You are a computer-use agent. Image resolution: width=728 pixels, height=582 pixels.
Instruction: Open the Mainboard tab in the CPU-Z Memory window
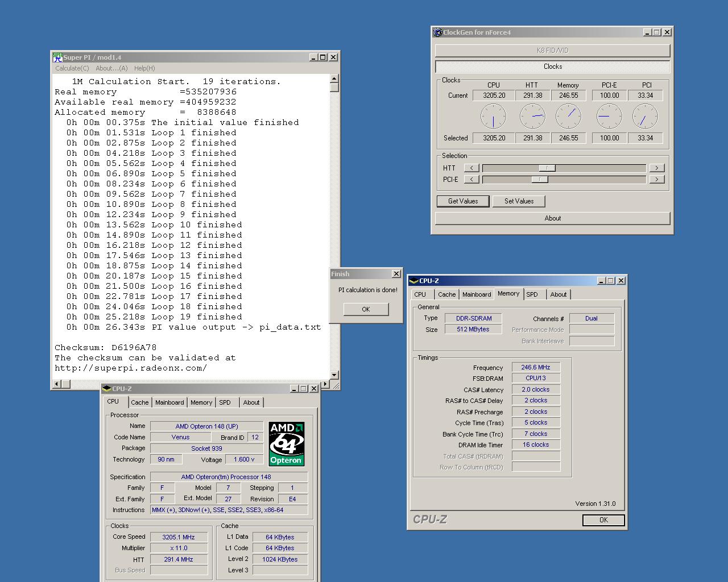477,294
